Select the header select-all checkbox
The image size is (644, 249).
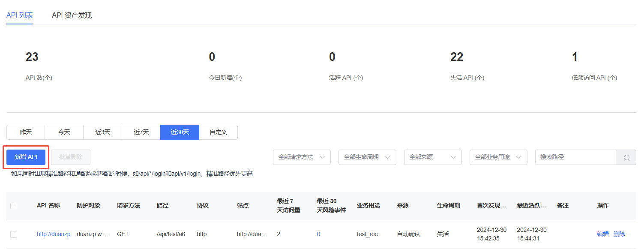pyautogui.click(x=14, y=206)
